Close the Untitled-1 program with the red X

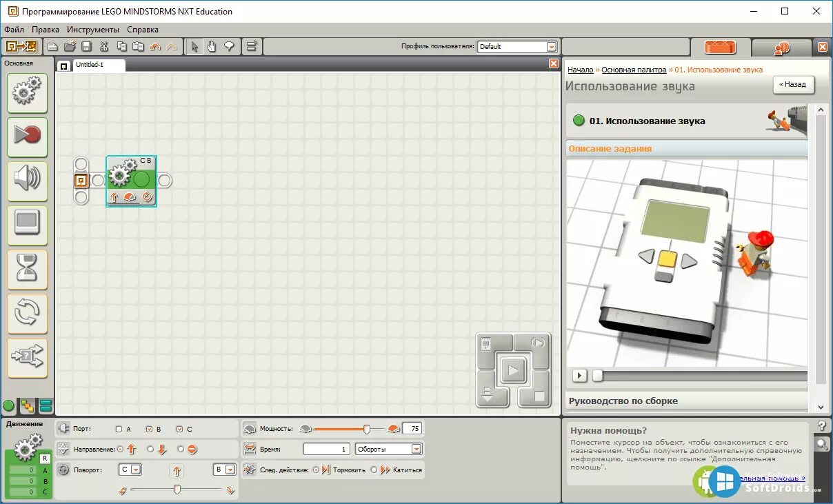click(x=554, y=63)
